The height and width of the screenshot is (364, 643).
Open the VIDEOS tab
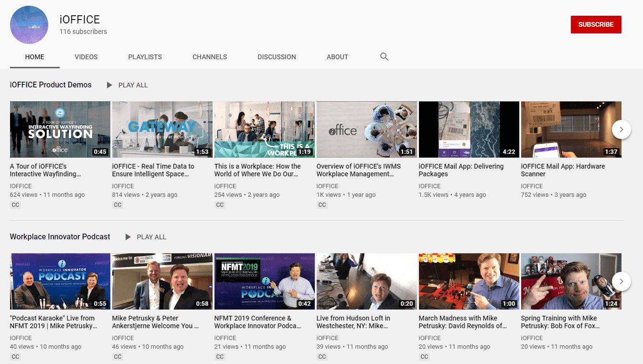86,57
